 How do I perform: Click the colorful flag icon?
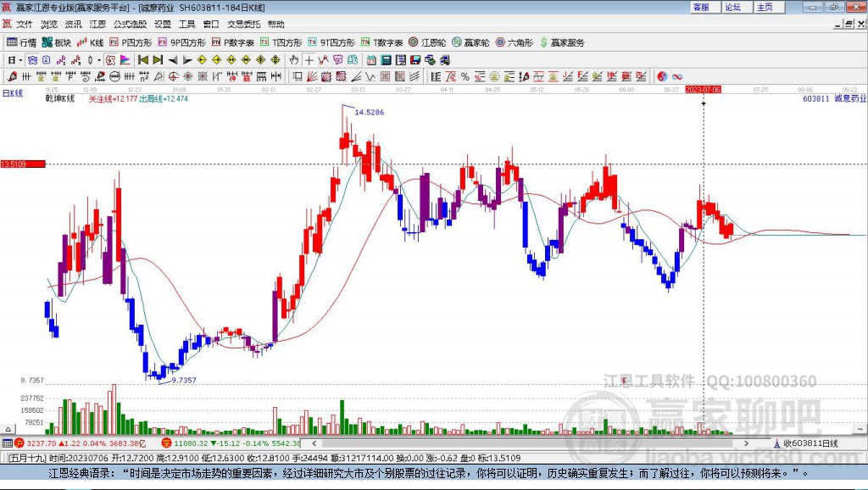[125, 60]
